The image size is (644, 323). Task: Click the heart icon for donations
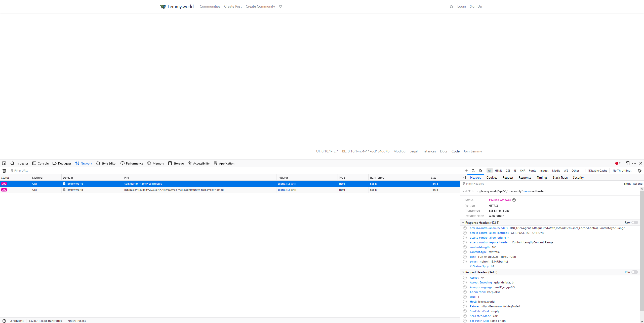(x=280, y=6)
